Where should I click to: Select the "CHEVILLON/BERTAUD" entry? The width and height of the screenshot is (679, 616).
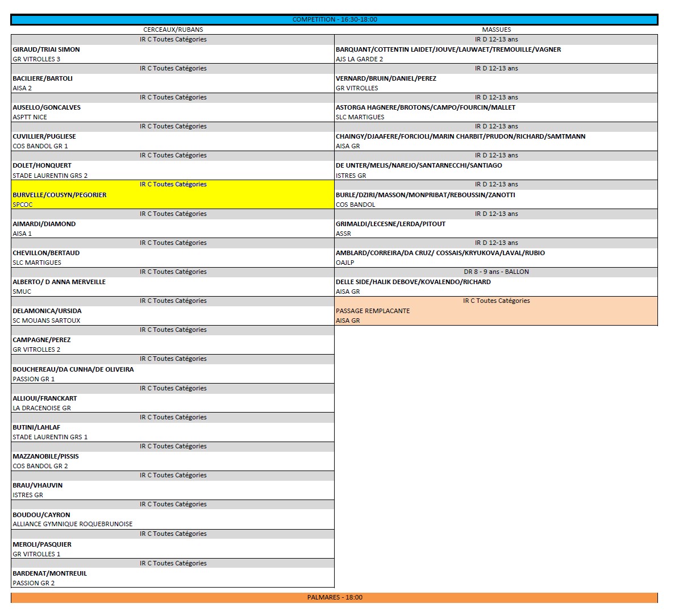pyautogui.click(x=47, y=253)
